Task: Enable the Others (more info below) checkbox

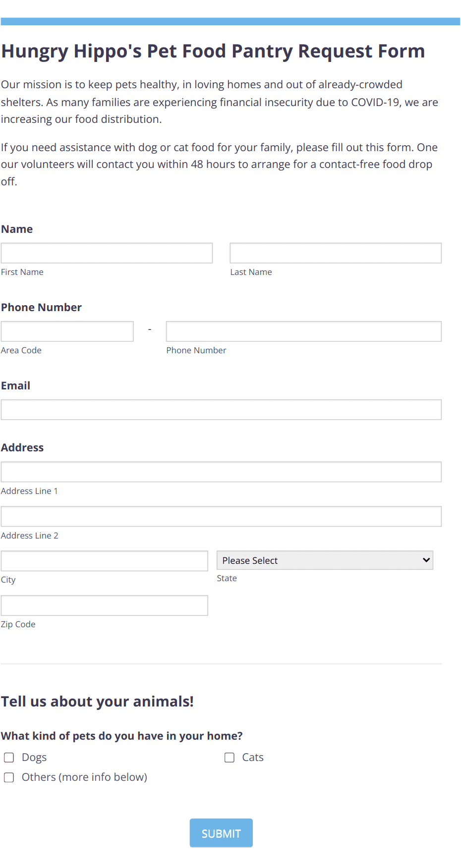Action: pyautogui.click(x=8, y=777)
